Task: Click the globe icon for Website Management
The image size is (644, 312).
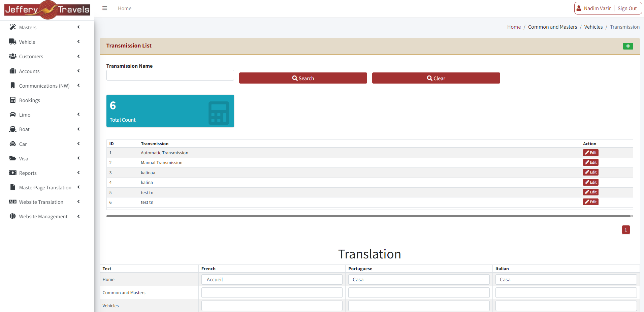Action: pyautogui.click(x=13, y=216)
